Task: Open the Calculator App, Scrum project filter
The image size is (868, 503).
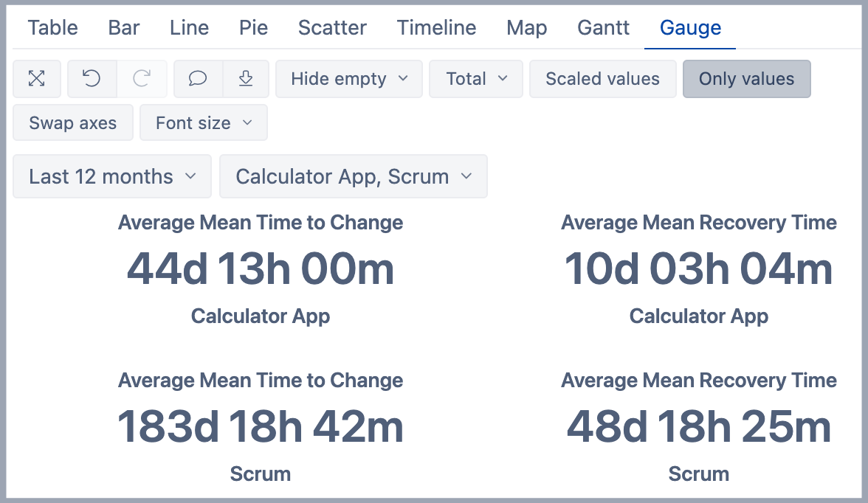Action: pos(353,177)
